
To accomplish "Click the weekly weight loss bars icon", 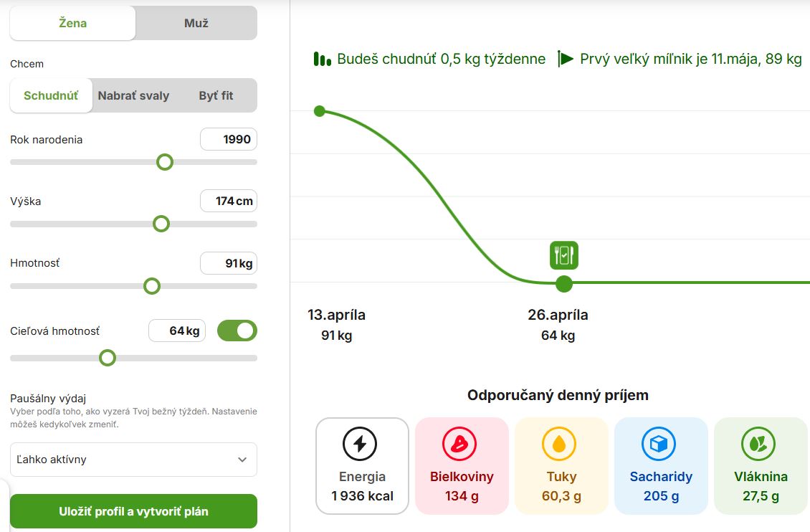I will [x=322, y=59].
